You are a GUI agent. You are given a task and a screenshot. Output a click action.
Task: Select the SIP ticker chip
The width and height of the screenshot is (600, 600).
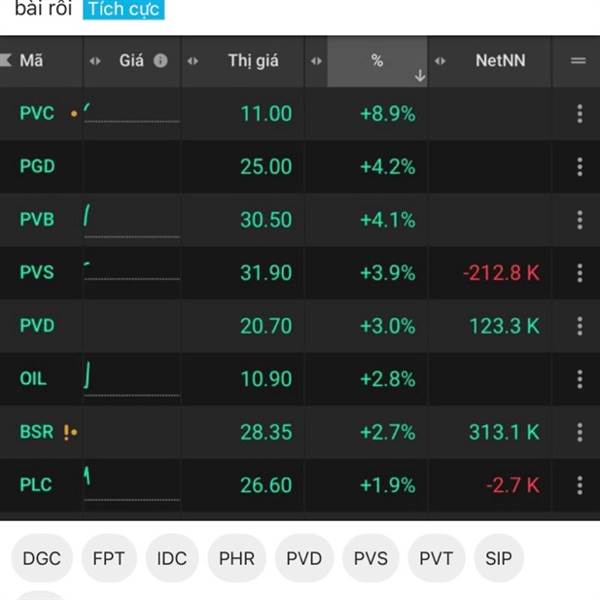(497, 558)
